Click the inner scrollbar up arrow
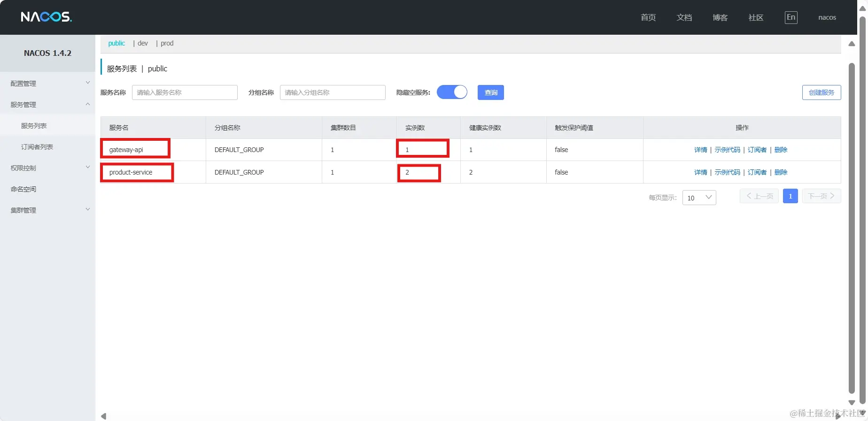The image size is (868, 421). pos(852,44)
